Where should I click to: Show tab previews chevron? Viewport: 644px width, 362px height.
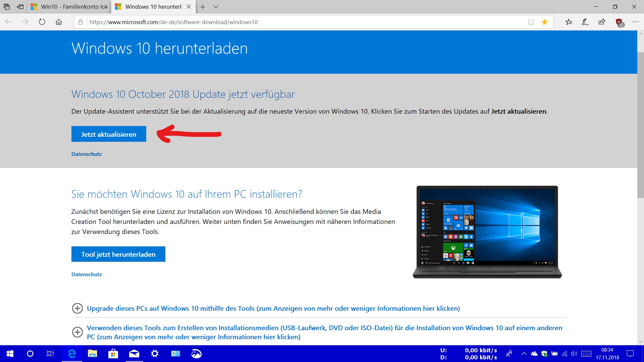[216, 7]
